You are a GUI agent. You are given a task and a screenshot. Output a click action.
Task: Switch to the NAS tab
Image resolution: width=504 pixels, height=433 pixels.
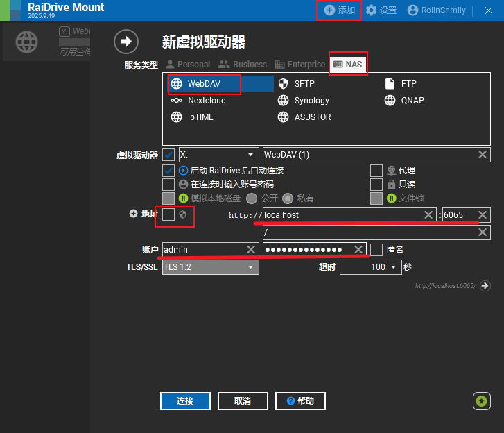coord(348,64)
